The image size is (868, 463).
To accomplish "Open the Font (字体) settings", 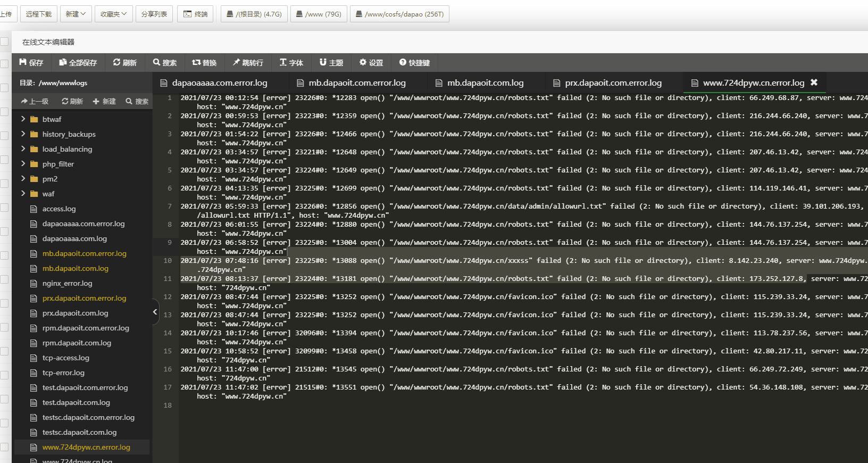I will pos(283,62).
